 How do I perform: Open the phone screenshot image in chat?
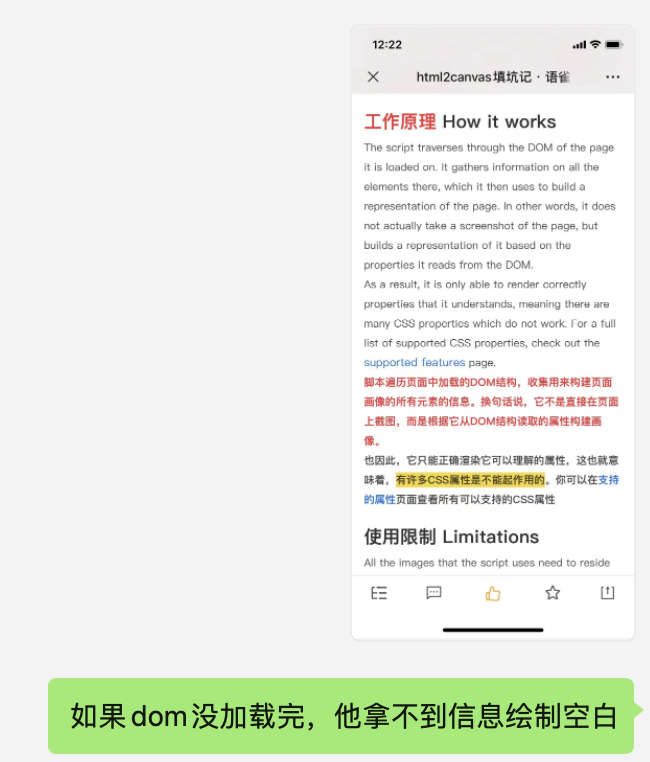coord(493,333)
